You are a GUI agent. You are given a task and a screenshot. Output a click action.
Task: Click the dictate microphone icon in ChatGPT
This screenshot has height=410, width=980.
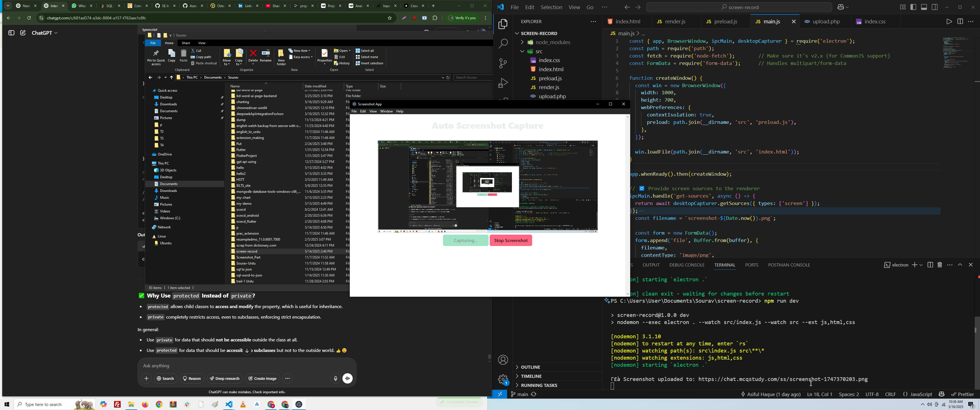(x=335, y=378)
